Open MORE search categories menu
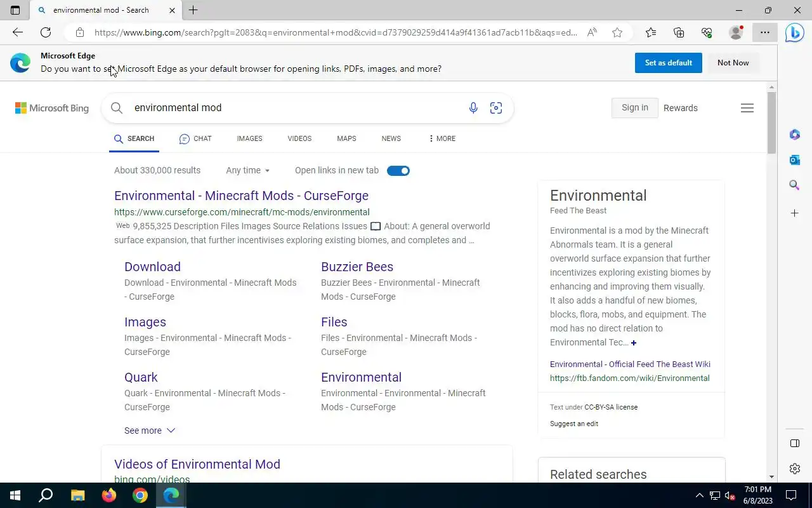This screenshot has height=508, width=812. tap(442, 138)
